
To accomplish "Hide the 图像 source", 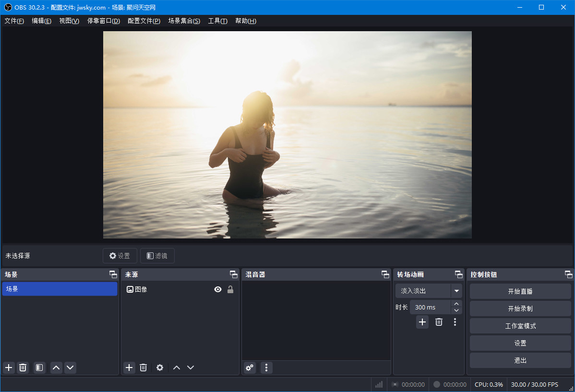I will (217, 289).
